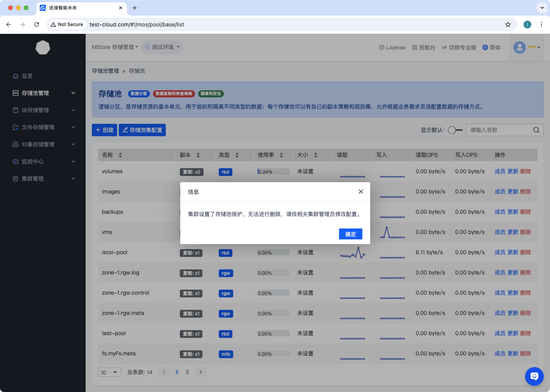Image resolution: width=550 pixels, height=392 pixels.
Task: Sort by 使用率 column arrows
Action: pos(281,155)
